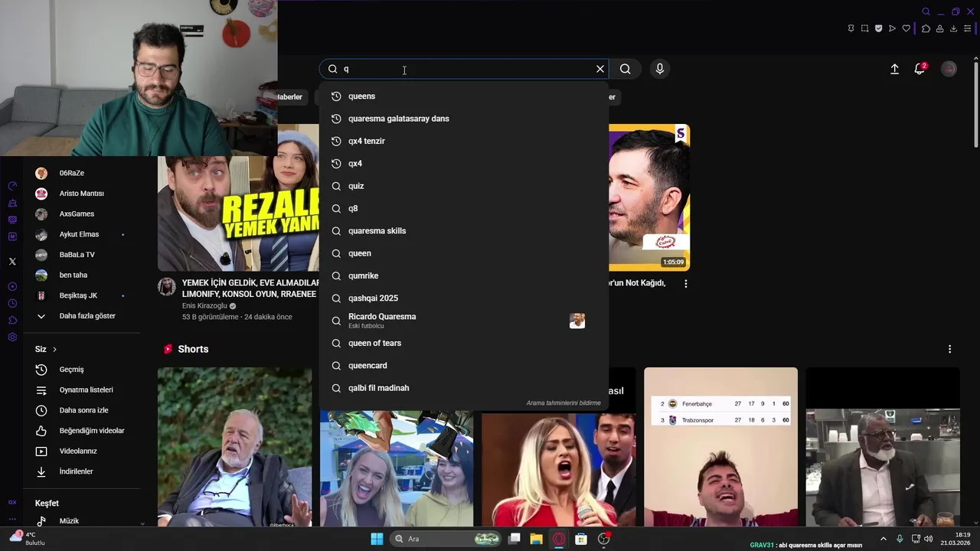Open the Opera snapshot tool
This screenshot has width=980, height=551.
pyautogui.click(x=864, y=28)
